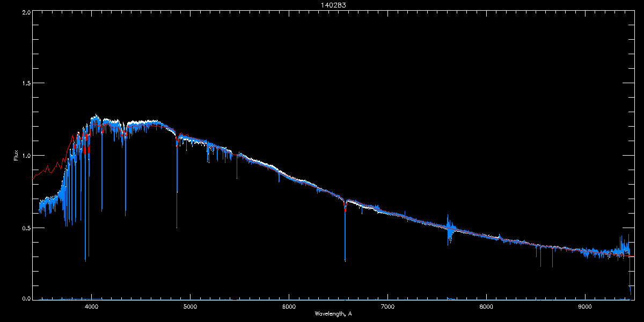Click the Flux axis label
Viewport: 644px width, 322px height.
tap(16, 155)
